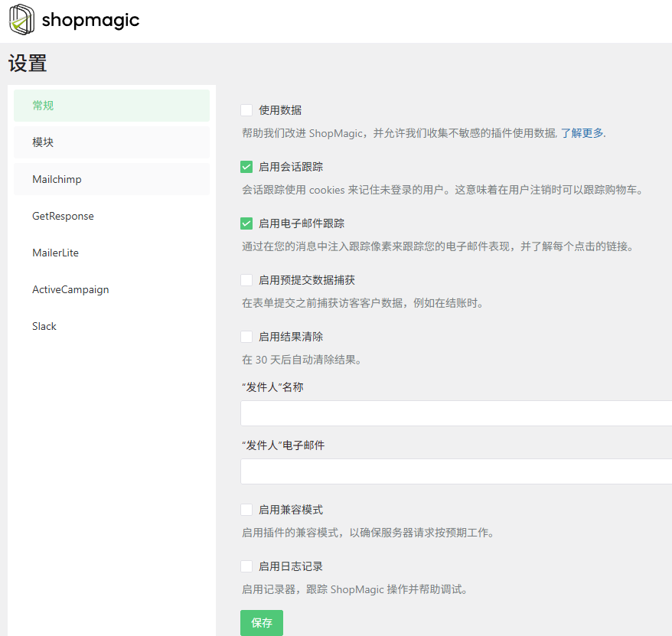Open the Slack settings section
This screenshot has height=636, width=672.
112,325
